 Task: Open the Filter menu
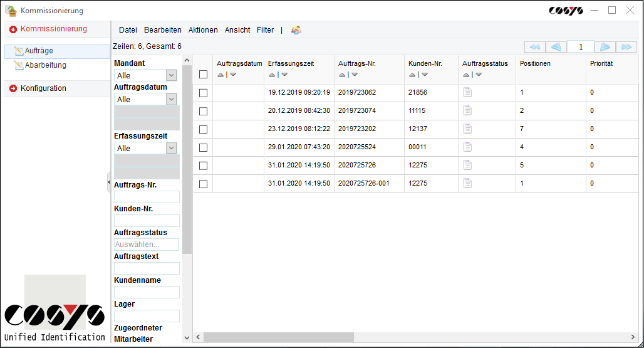265,30
